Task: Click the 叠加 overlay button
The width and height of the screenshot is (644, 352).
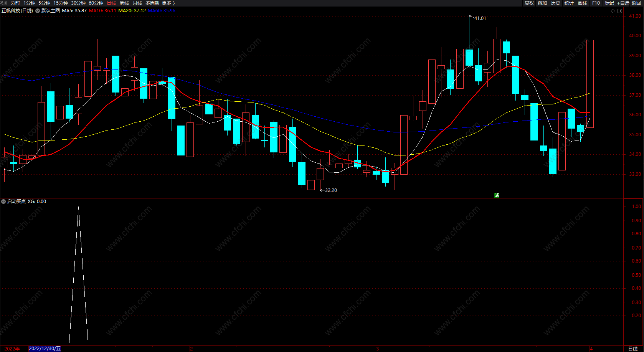Action: point(542,3)
